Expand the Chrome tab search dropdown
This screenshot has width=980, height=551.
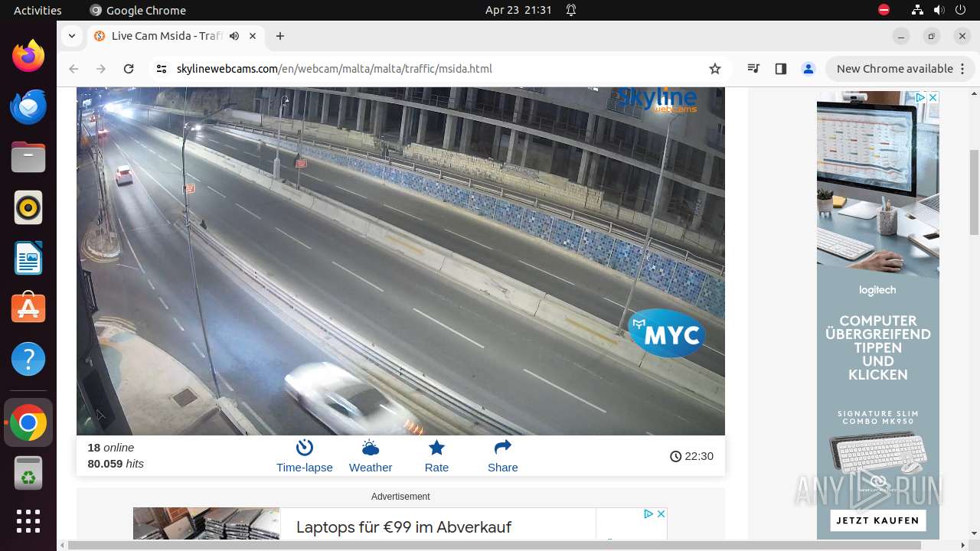71,36
